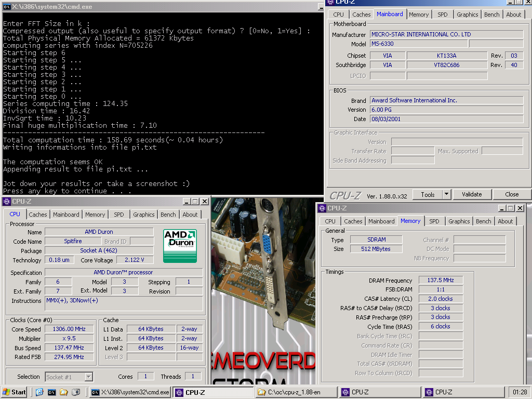Open the Caches tab in the Mainboard window
The height and width of the screenshot is (399, 532).
pos(362,15)
